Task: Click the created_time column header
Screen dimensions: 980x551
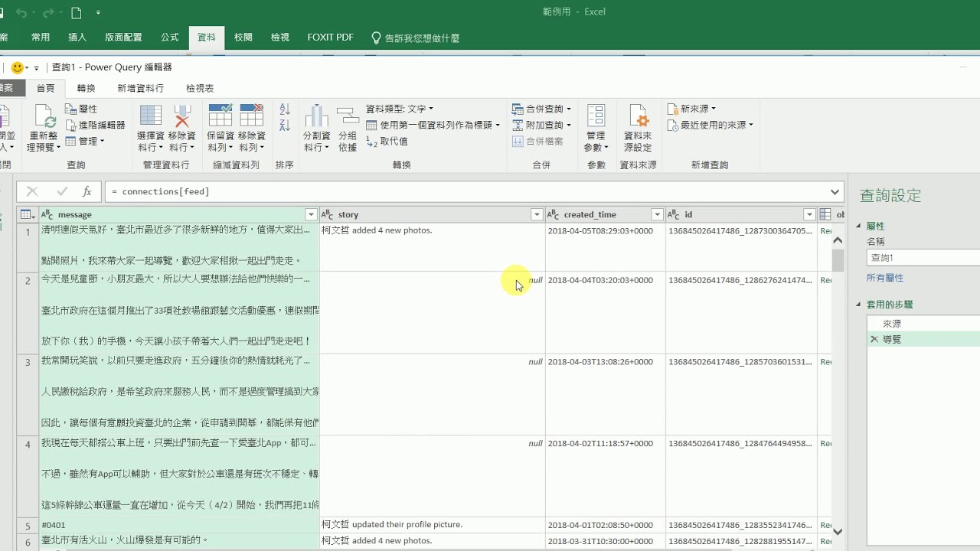Action: (605, 215)
